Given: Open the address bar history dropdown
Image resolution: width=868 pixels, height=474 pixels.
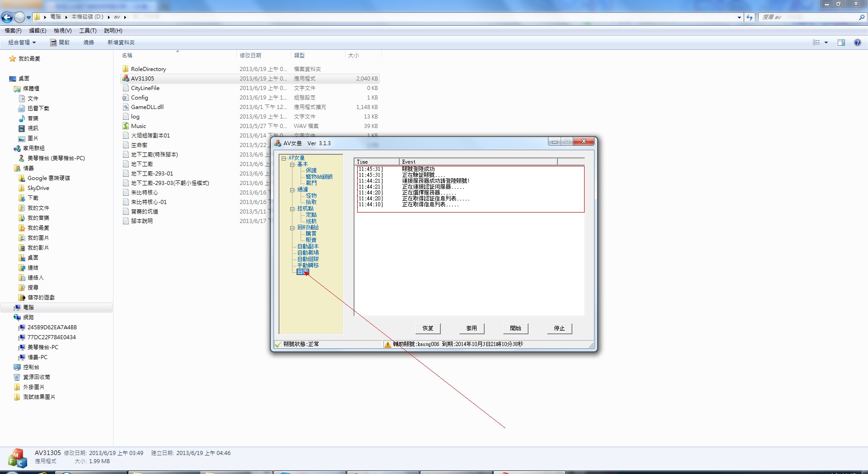Looking at the screenshot, I should tap(739, 17).
